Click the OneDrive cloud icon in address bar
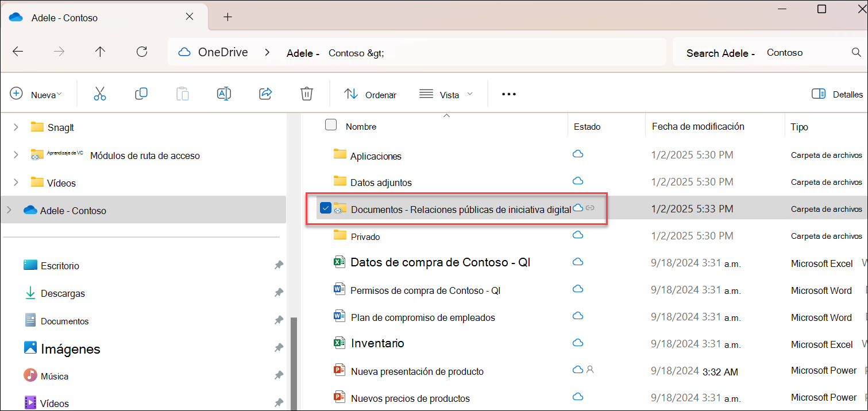The image size is (868, 411). 184,52
